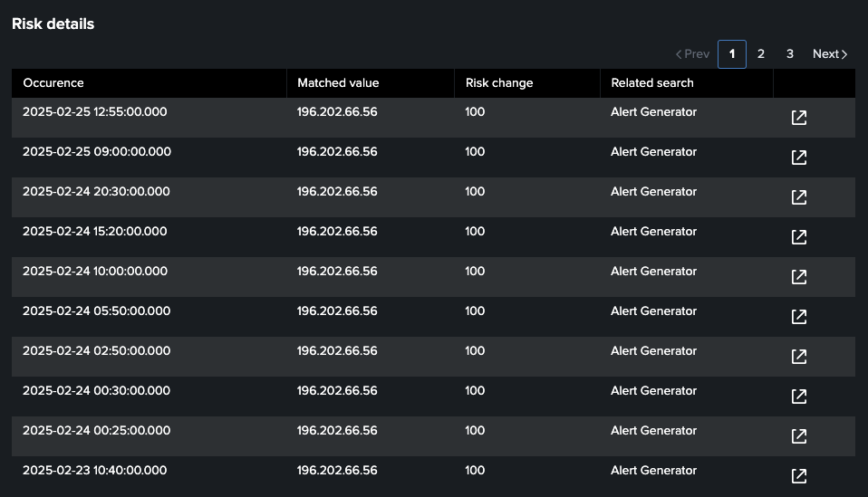Viewport: 868px width, 497px height.
Task: Click Next to advance pagination
Action: pos(829,54)
